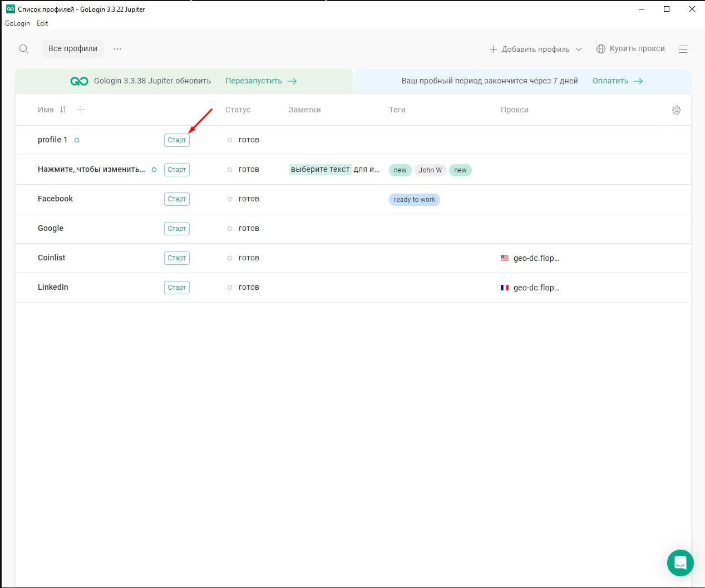The image size is (705, 588).
Task: Select the Google profile name
Action: coord(51,228)
